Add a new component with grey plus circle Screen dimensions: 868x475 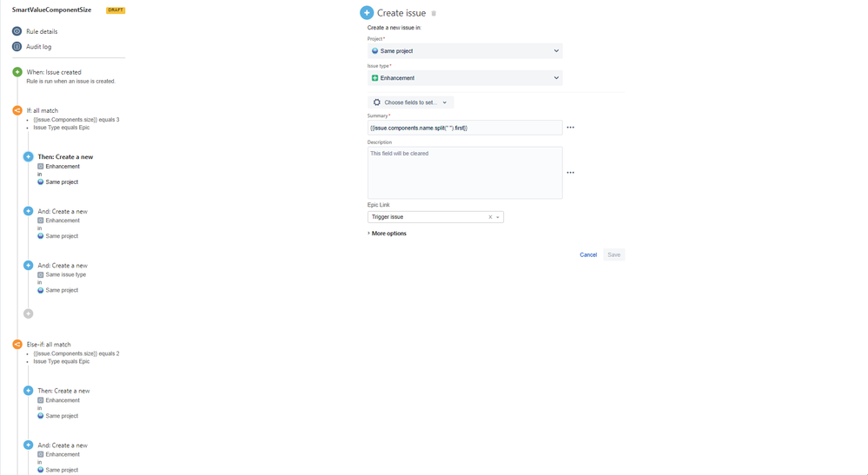tap(28, 313)
